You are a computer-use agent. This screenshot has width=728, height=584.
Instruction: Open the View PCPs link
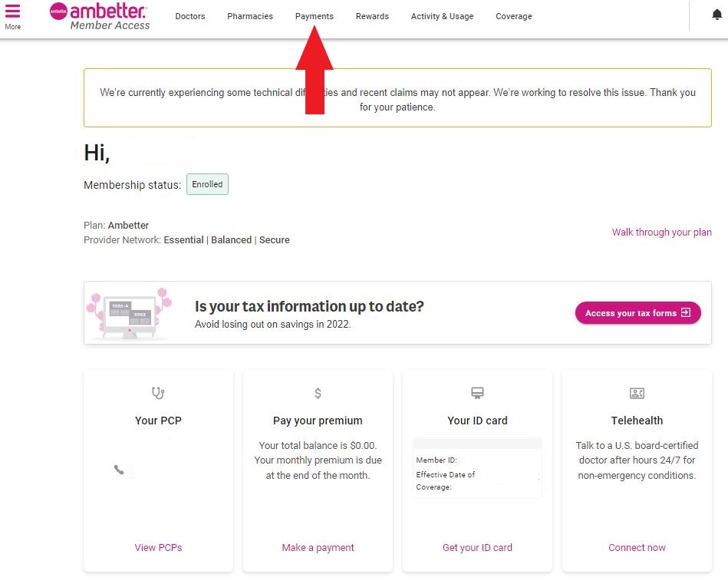tap(158, 548)
